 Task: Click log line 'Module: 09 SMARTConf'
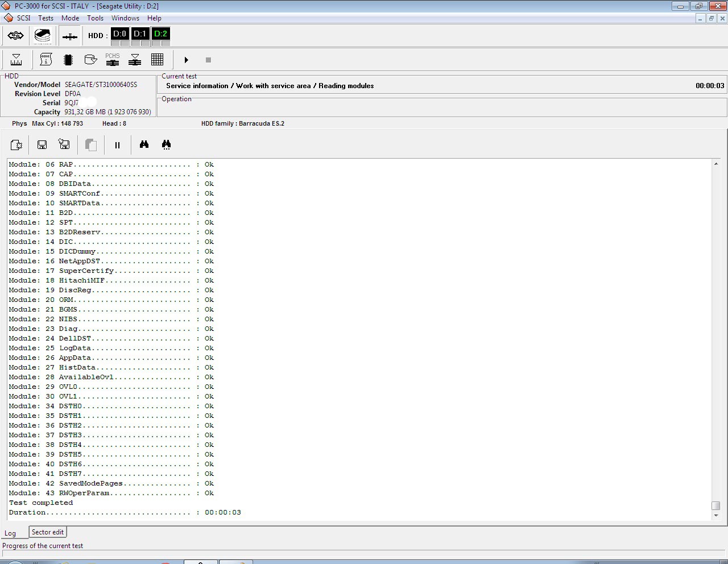coord(111,193)
